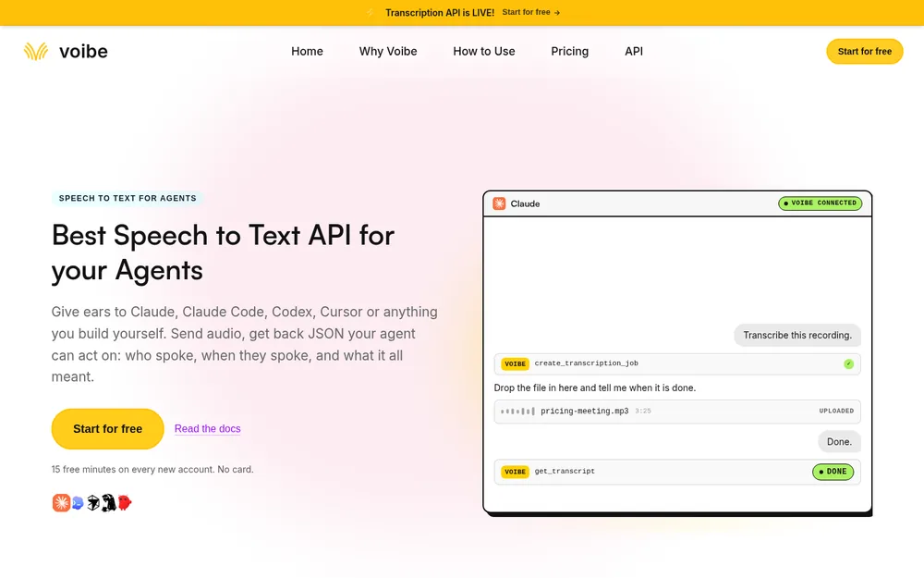Click the orange Claude starburst icon below the hero text

[x=61, y=502]
